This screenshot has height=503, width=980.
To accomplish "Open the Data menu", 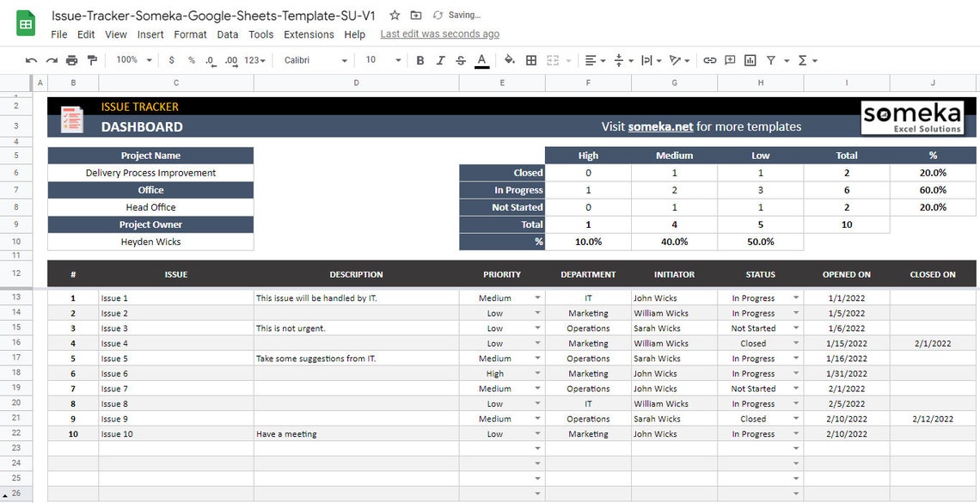I will click(227, 34).
